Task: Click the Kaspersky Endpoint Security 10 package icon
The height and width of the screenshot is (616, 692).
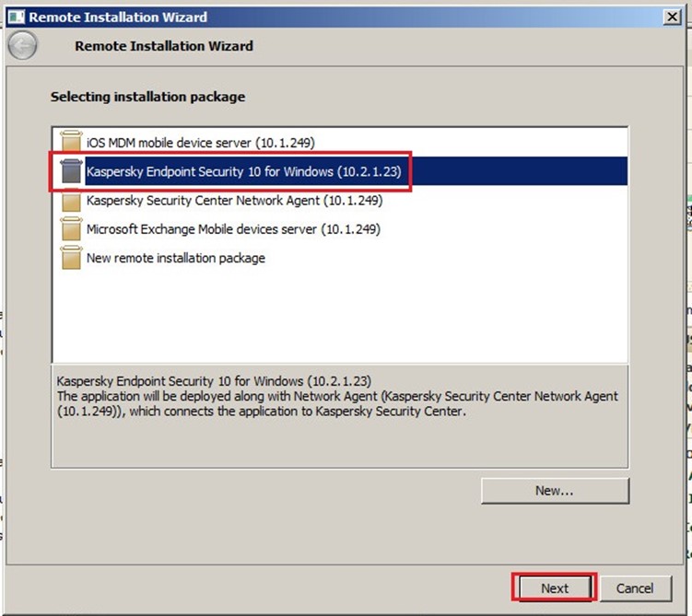Action: (x=71, y=170)
